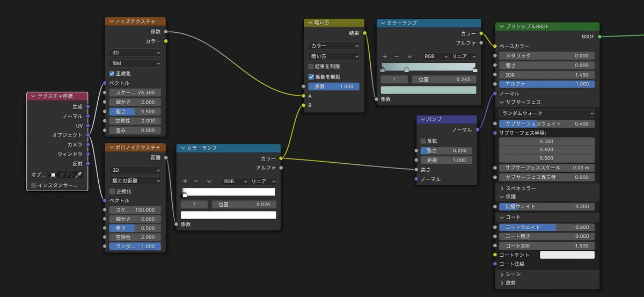Click the コートウェイト 0.600 slider

click(x=547, y=227)
